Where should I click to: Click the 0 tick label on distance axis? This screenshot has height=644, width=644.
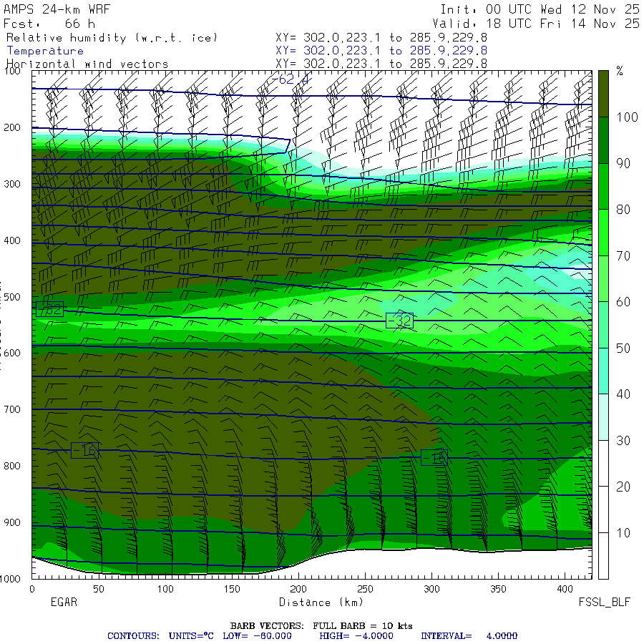pyautogui.click(x=32, y=590)
